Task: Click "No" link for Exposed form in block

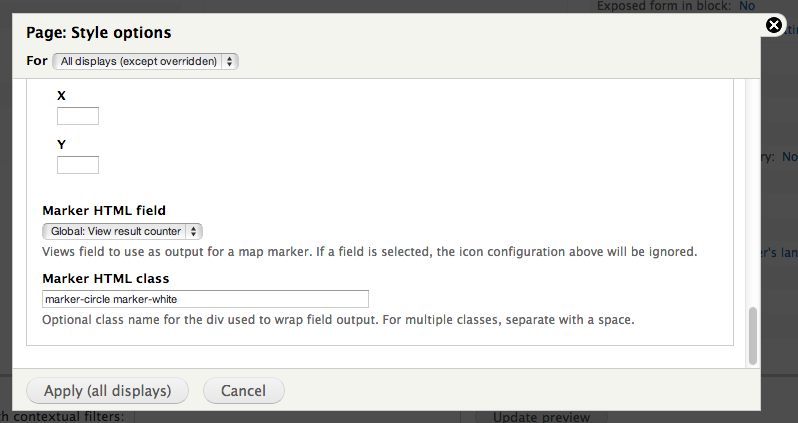Action: [747, 6]
